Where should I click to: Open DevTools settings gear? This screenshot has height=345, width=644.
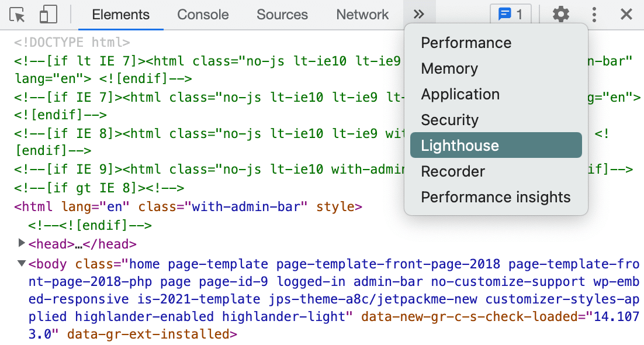(560, 14)
